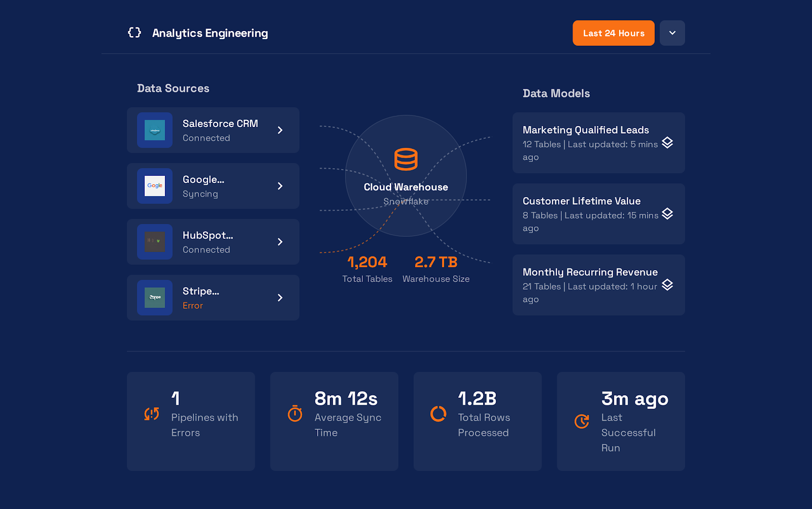Expand the Stripe error details
Screen dimensions: 812x509
click(x=280, y=298)
